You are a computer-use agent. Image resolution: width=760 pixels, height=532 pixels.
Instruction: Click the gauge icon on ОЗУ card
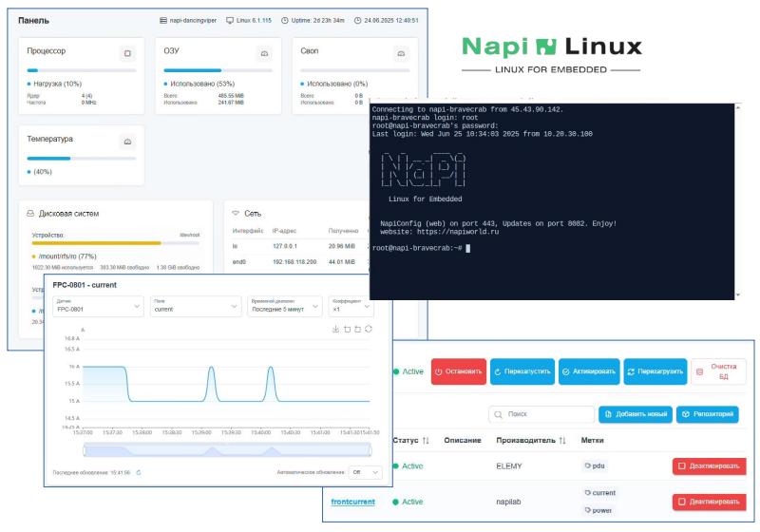[x=263, y=53]
